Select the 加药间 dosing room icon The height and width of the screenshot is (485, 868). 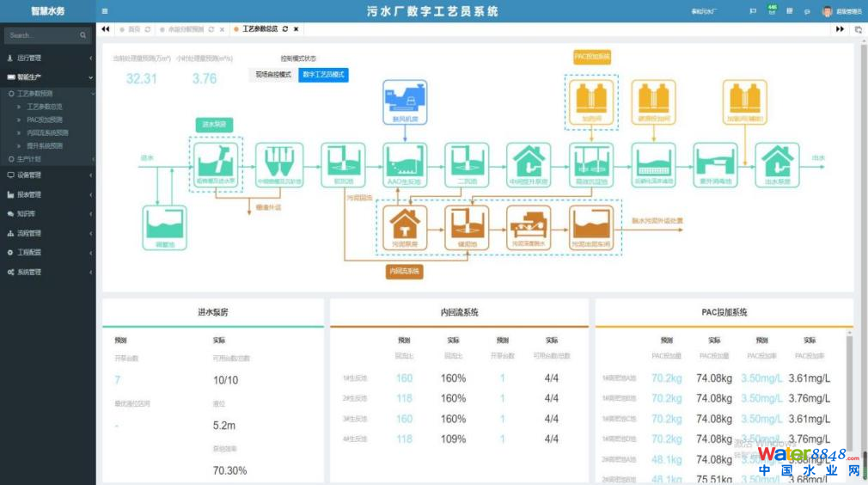tap(591, 101)
